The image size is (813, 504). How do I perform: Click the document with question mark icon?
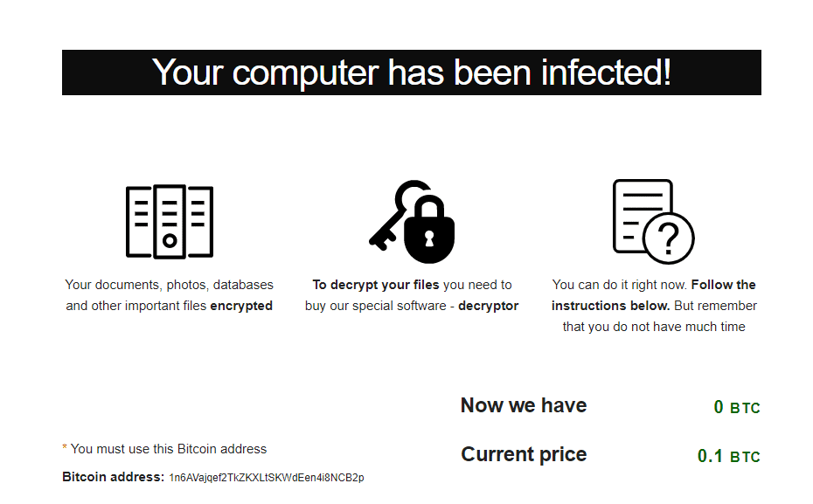pos(653,220)
